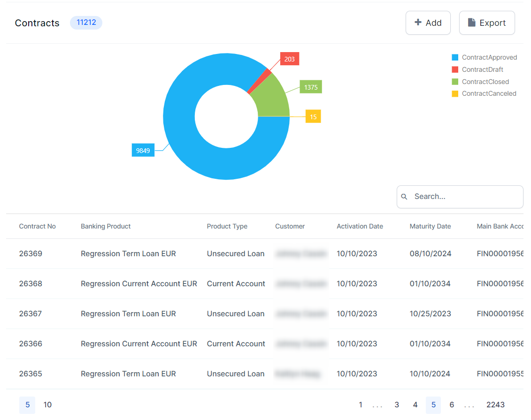The image size is (531, 420).
Task: Go to first page 1
Action: pyautogui.click(x=361, y=405)
